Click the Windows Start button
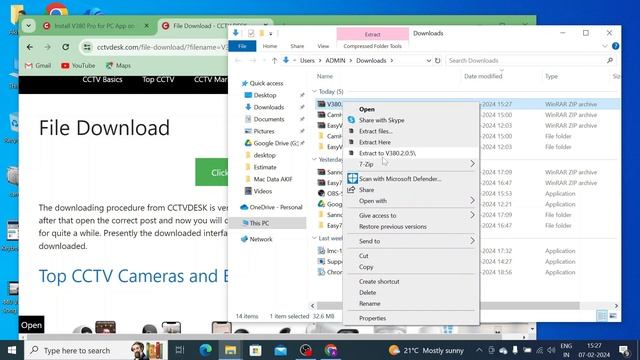Viewport: 640px width, 360px height. coord(12,350)
